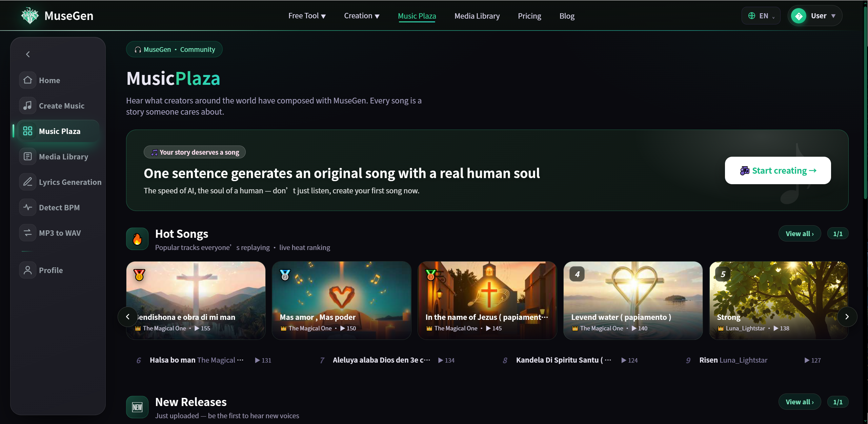
Task: Click the rank 5 badge on Strong card
Action: pyautogui.click(x=723, y=274)
